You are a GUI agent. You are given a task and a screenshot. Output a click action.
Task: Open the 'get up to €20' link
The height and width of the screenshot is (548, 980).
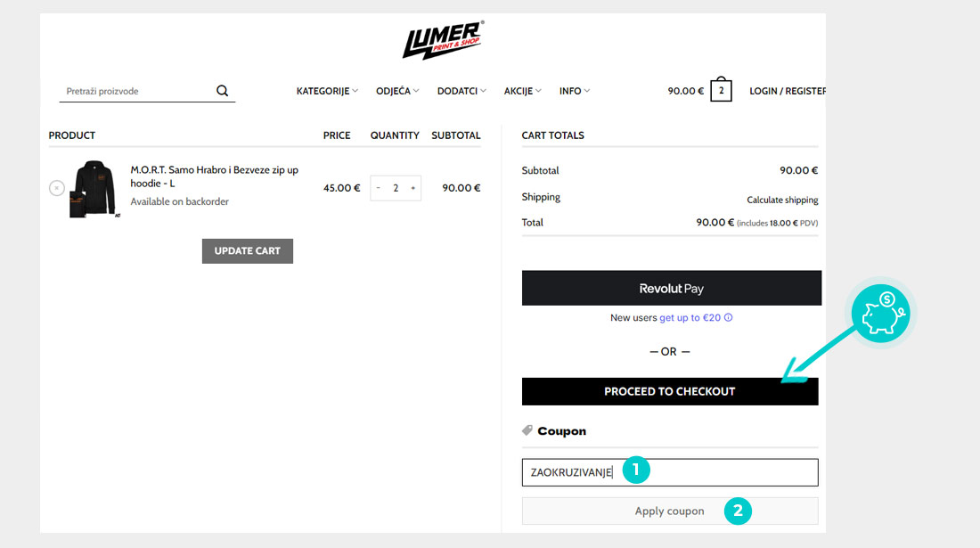690,317
